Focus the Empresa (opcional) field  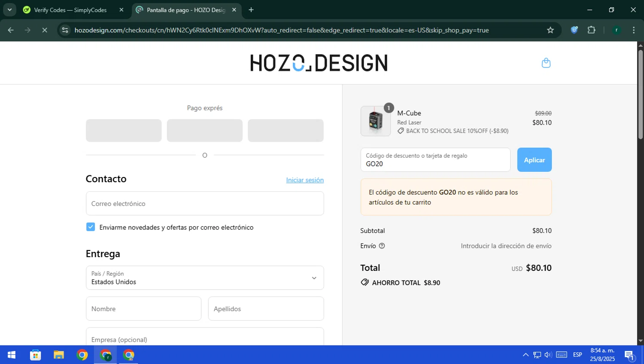(205, 337)
